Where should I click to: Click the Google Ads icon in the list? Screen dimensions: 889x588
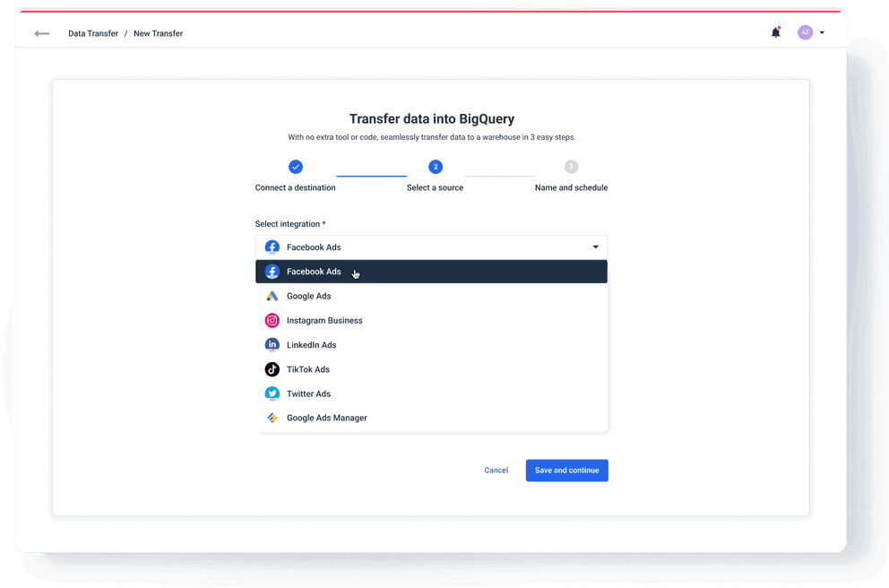click(x=272, y=295)
